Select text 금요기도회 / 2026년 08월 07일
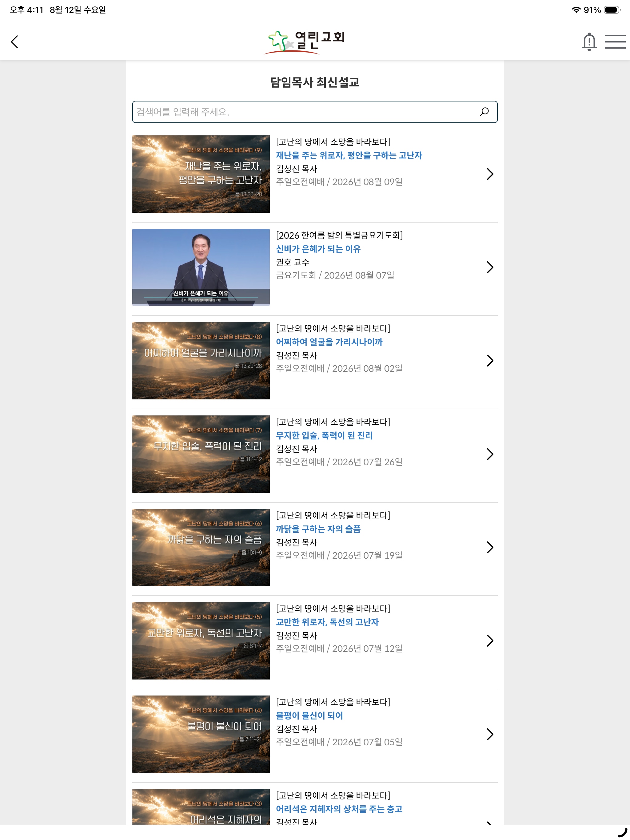Image resolution: width=630 pixels, height=840 pixels. (x=335, y=275)
